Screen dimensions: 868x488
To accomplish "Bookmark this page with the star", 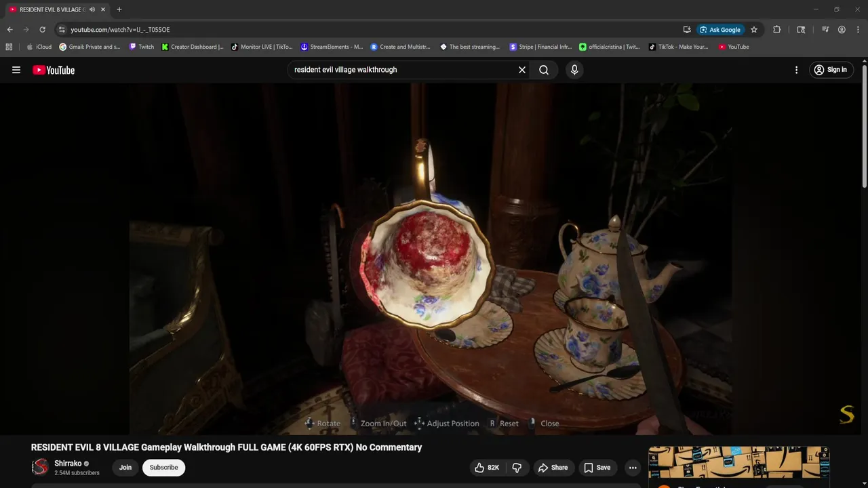I will point(754,30).
